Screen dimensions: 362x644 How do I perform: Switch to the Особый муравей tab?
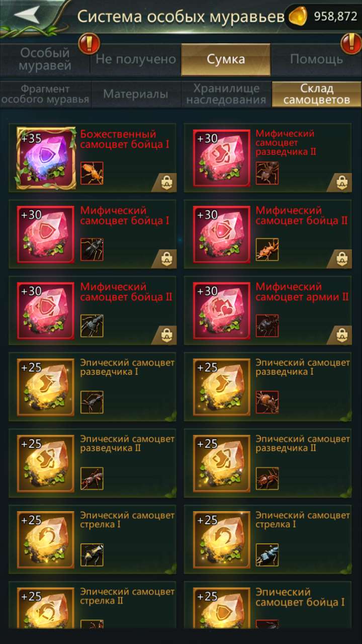click(45, 59)
